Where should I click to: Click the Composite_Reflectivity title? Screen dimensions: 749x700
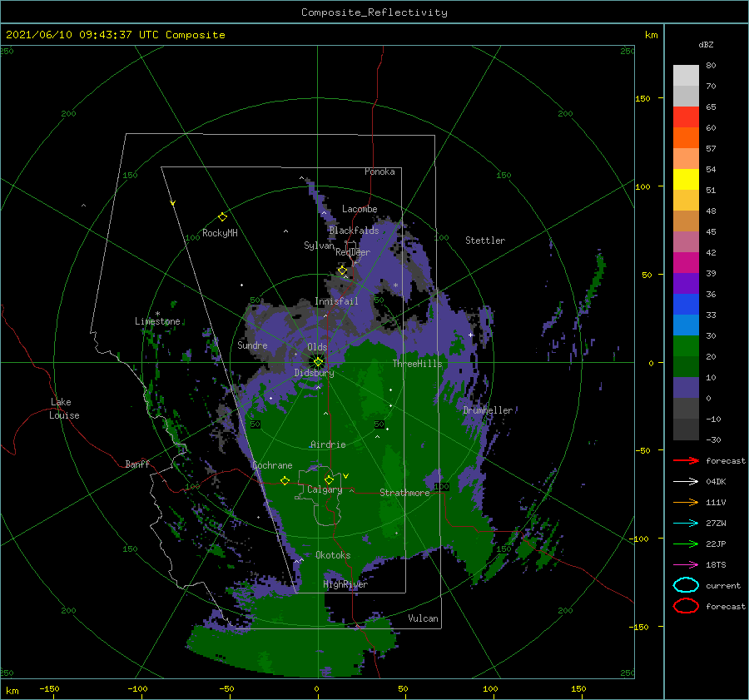pyautogui.click(x=374, y=12)
